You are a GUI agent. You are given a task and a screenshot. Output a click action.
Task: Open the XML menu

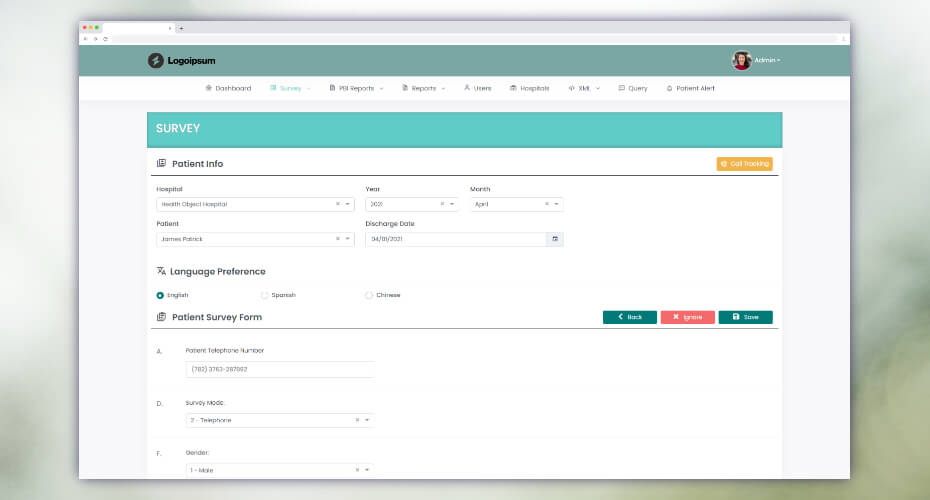pos(584,88)
